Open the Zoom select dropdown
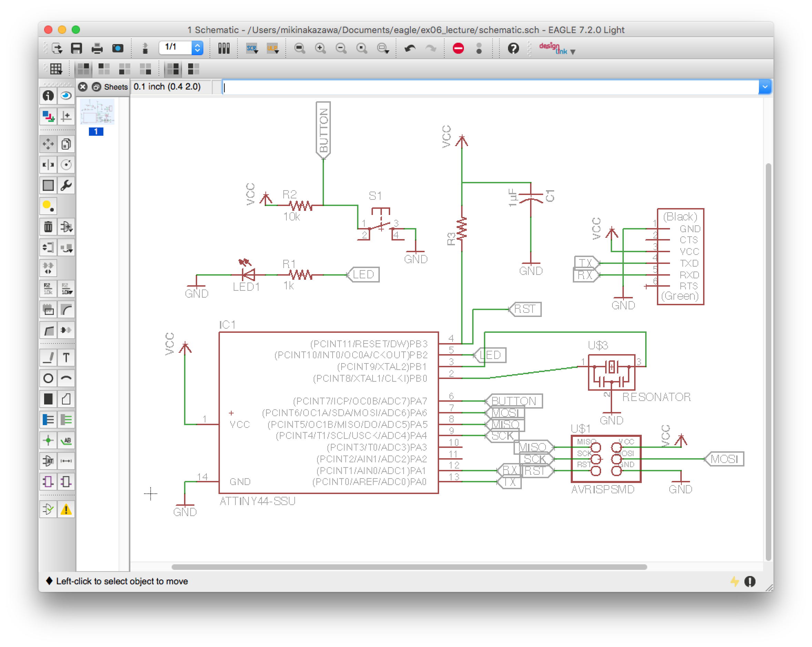This screenshot has width=812, height=647. click(x=383, y=48)
